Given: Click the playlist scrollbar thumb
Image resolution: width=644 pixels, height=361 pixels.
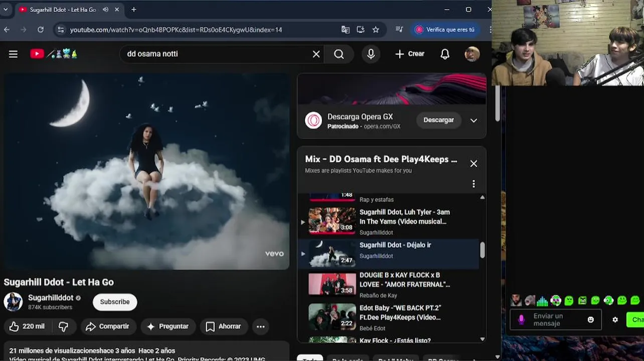Looking at the screenshot, I should (x=482, y=250).
